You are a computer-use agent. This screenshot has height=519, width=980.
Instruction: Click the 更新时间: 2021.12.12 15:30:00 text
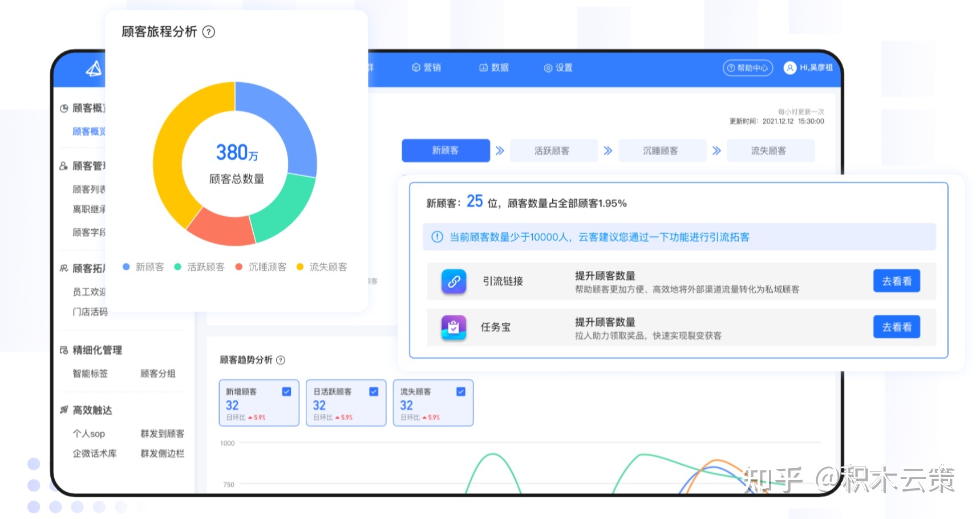point(777,121)
